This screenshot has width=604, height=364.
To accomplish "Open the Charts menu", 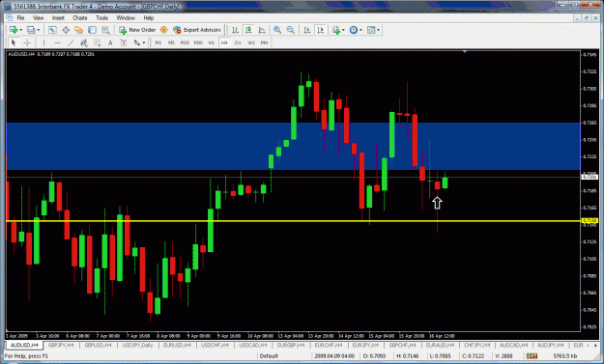I will click(80, 18).
